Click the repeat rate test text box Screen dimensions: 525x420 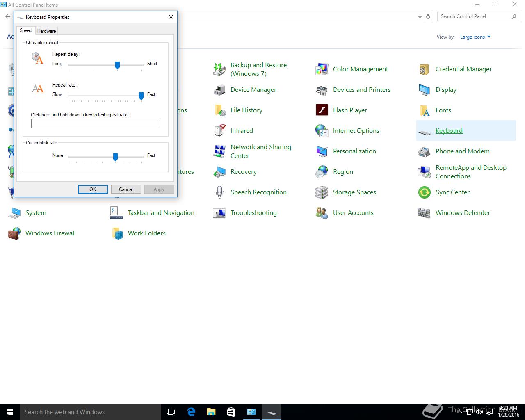[x=96, y=123]
